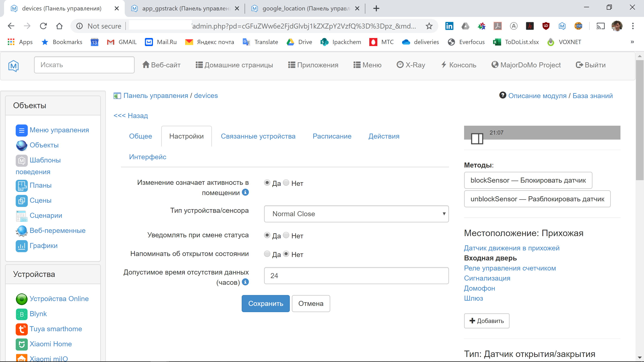644x362 pixels.
Task: Select Графики in the left panel
Action: pos(44,246)
